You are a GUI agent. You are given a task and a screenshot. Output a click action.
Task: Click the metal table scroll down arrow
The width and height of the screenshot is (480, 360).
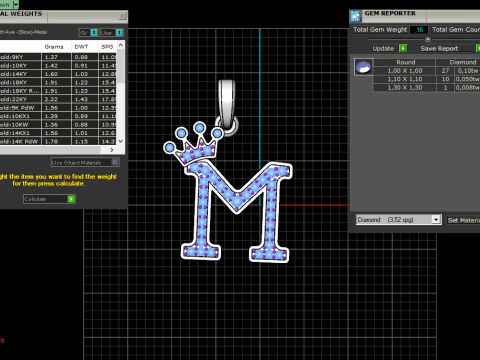[121, 141]
